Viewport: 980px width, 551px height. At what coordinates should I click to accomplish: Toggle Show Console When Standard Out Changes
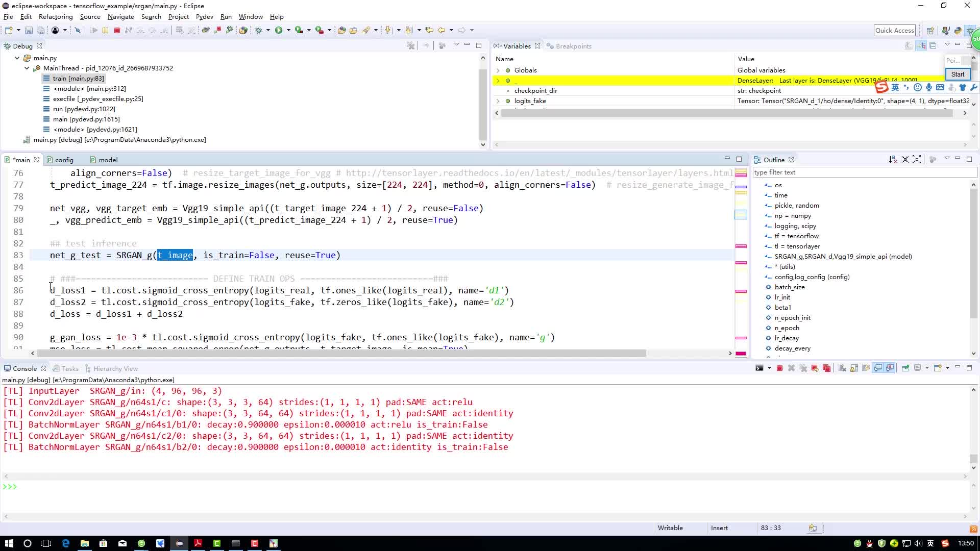point(878,368)
